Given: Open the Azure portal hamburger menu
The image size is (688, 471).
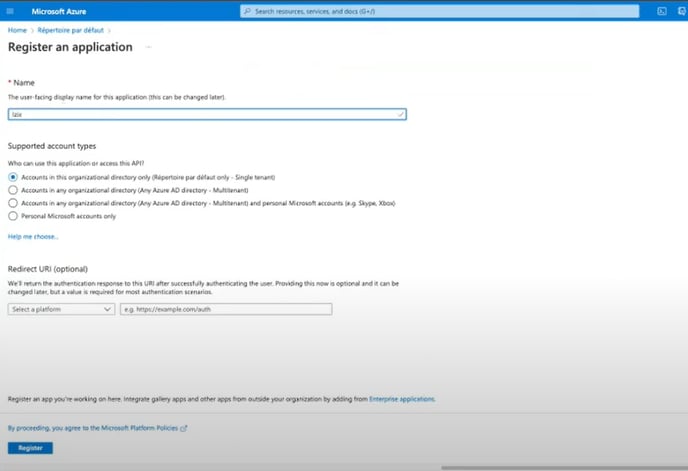Looking at the screenshot, I should click(x=12, y=11).
